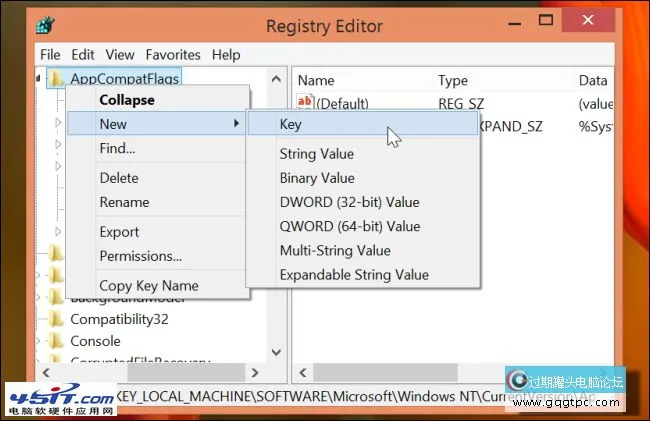650x421 pixels.
Task: Click the Name column header
Action: [316, 80]
